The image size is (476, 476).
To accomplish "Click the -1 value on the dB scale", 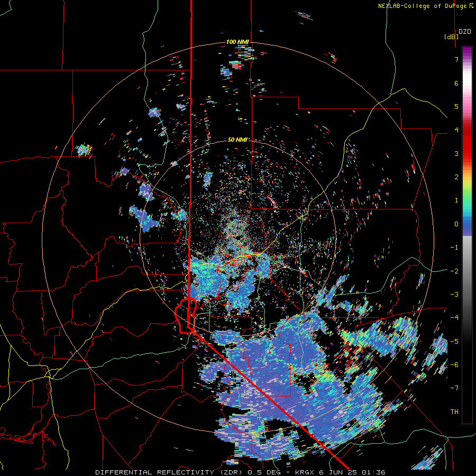I will [x=454, y=248].
